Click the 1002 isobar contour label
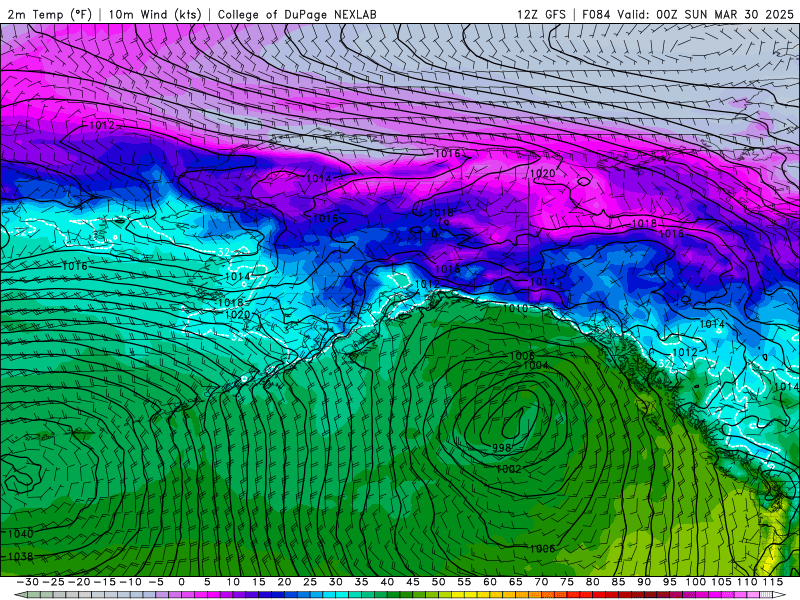This screenshot has width=800, height=600. pos(509,469)
